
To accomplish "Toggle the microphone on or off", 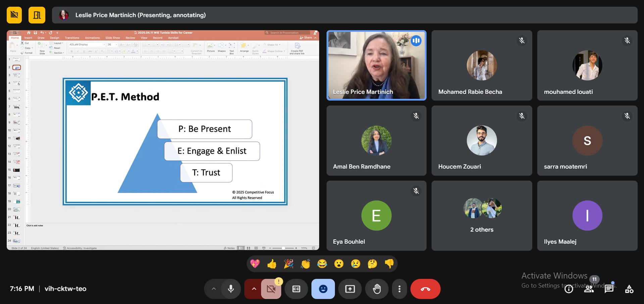I will click(231, 289).
